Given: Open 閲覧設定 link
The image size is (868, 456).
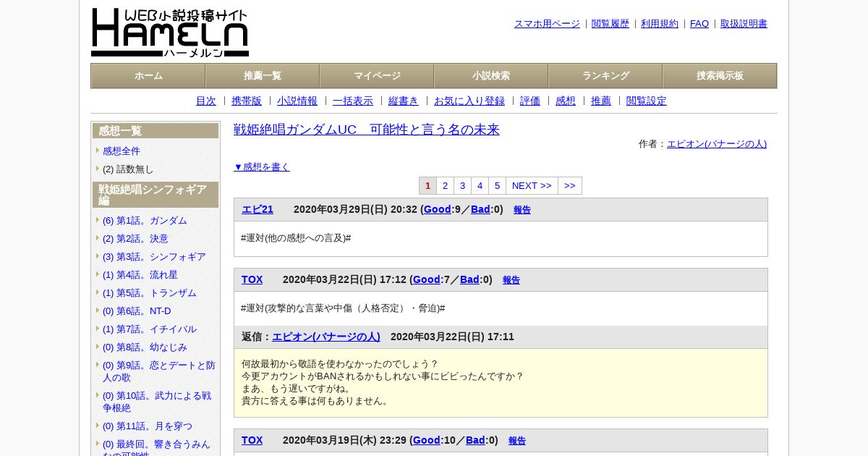Looking at the screenshot, I should tap(647, 101).
